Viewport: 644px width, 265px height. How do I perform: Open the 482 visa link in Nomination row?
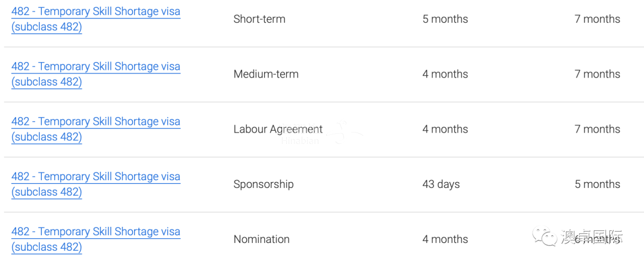[95, 239]
